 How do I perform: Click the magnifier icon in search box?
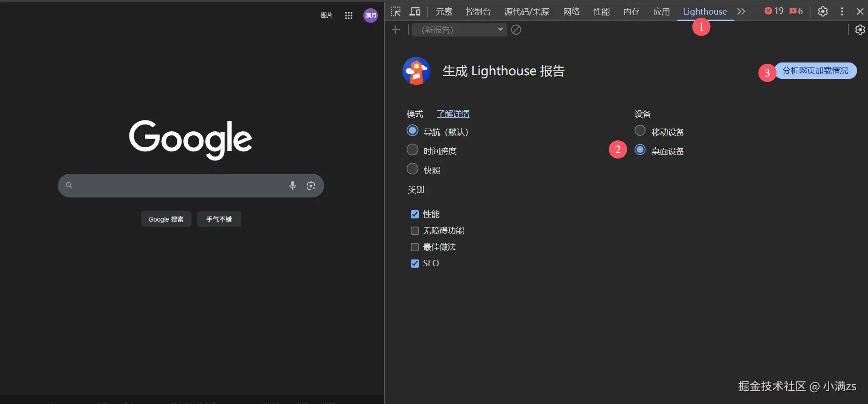69,186
